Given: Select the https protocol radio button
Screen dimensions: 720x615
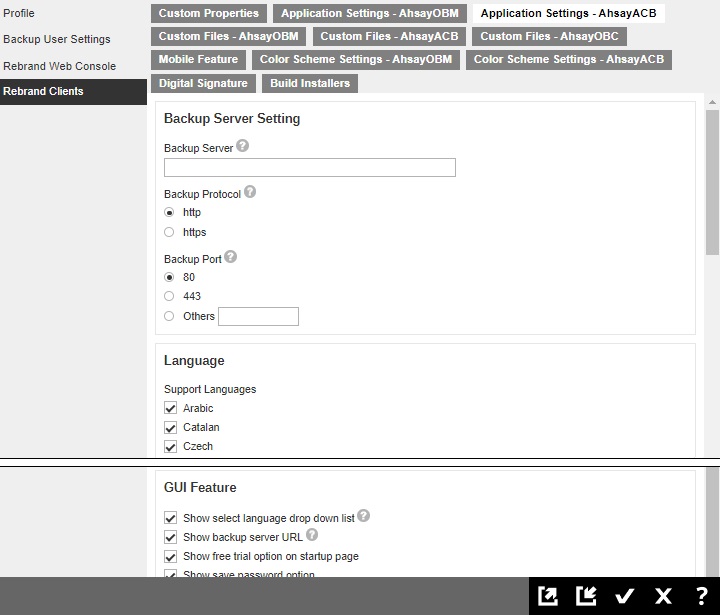Looking at the screenshot, I should tap(169, 232).
